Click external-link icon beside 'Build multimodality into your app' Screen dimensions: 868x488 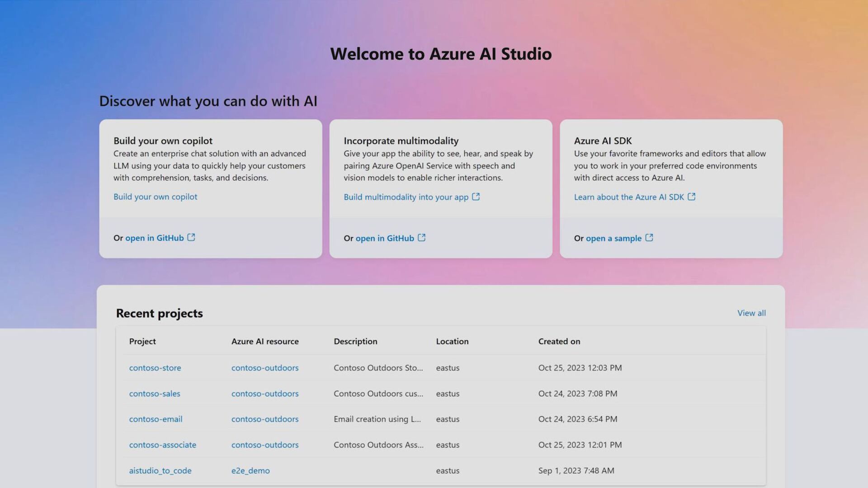pos(476,197)
